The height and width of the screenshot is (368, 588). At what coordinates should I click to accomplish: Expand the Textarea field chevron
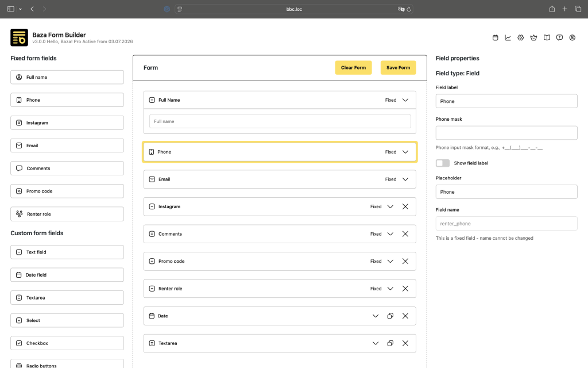pyautogui.click(x=376, y=343)
